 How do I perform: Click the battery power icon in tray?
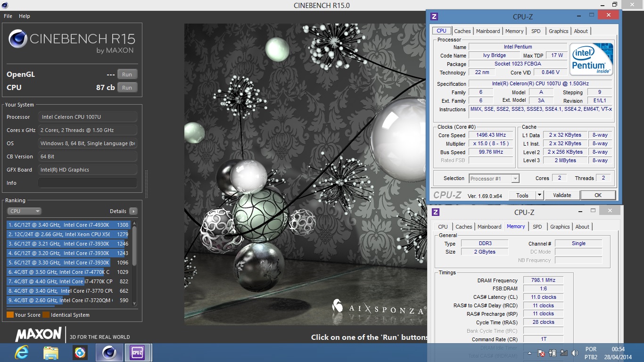pyautogui.click(x=553, y=353)
